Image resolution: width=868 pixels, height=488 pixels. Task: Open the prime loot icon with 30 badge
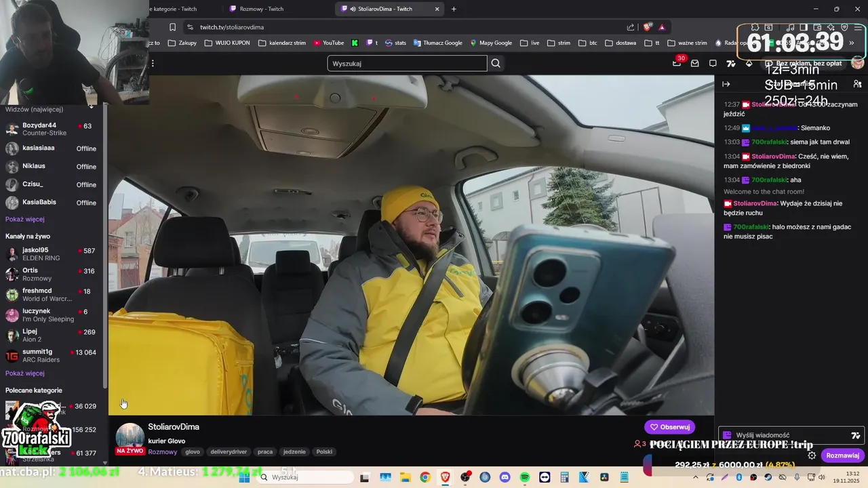[677, 63]
